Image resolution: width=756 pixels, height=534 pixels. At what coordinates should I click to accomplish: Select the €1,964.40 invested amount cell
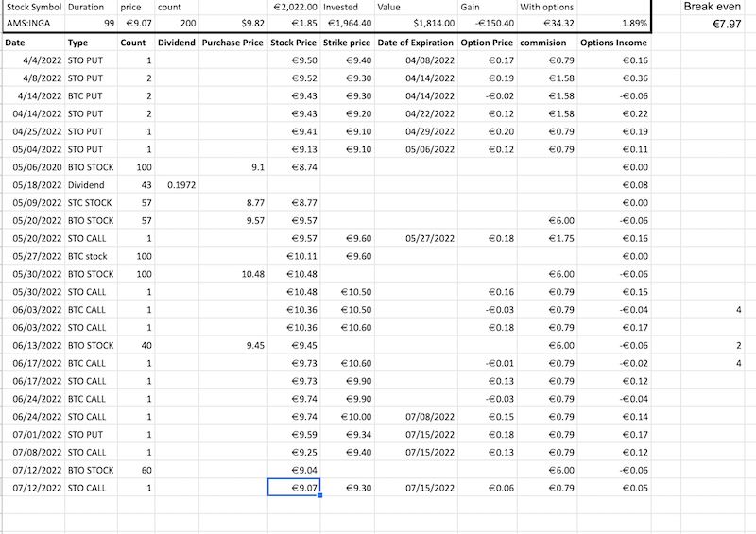tap(347, 22)
